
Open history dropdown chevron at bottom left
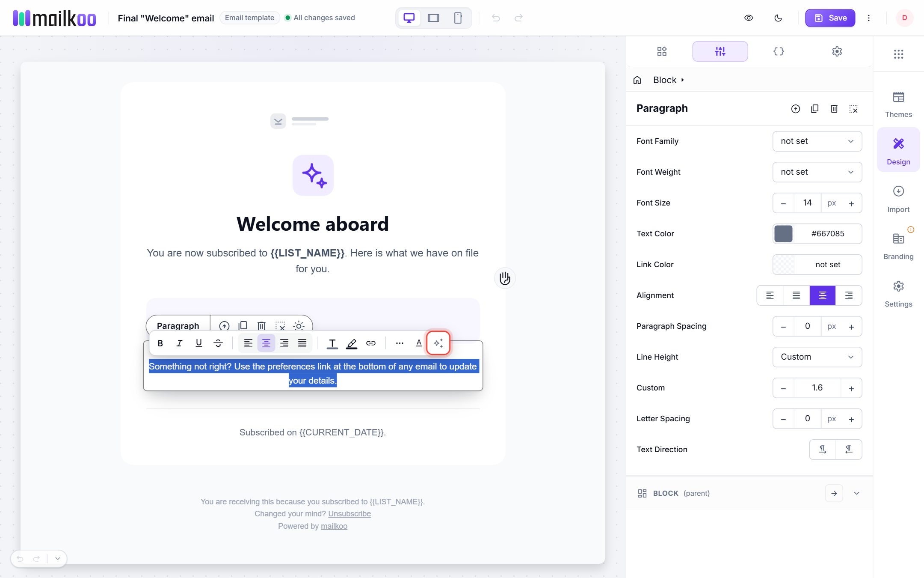click(58, 559)
